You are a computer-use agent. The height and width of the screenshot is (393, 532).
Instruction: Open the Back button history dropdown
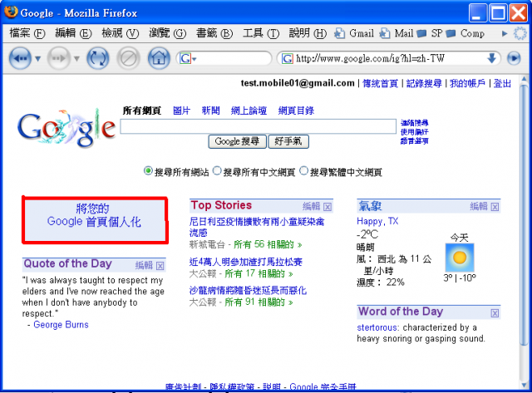38,59
